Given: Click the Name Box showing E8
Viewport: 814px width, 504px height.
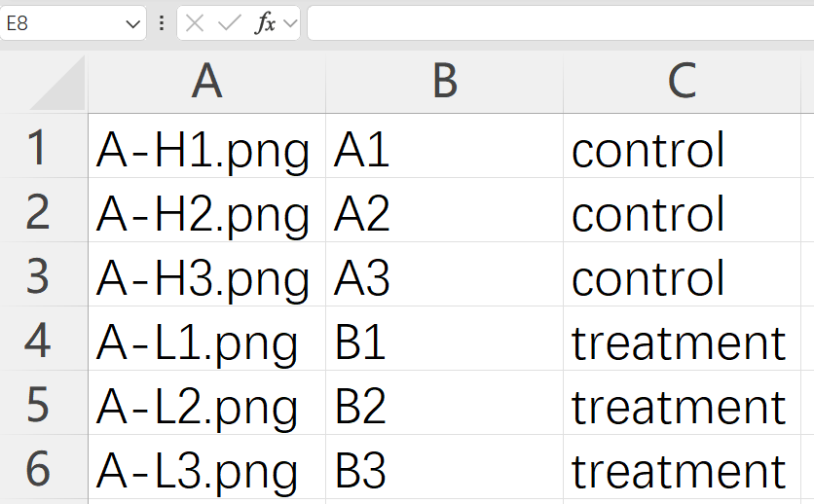Looking at the screenshot, I should click(x=73, y=22).
